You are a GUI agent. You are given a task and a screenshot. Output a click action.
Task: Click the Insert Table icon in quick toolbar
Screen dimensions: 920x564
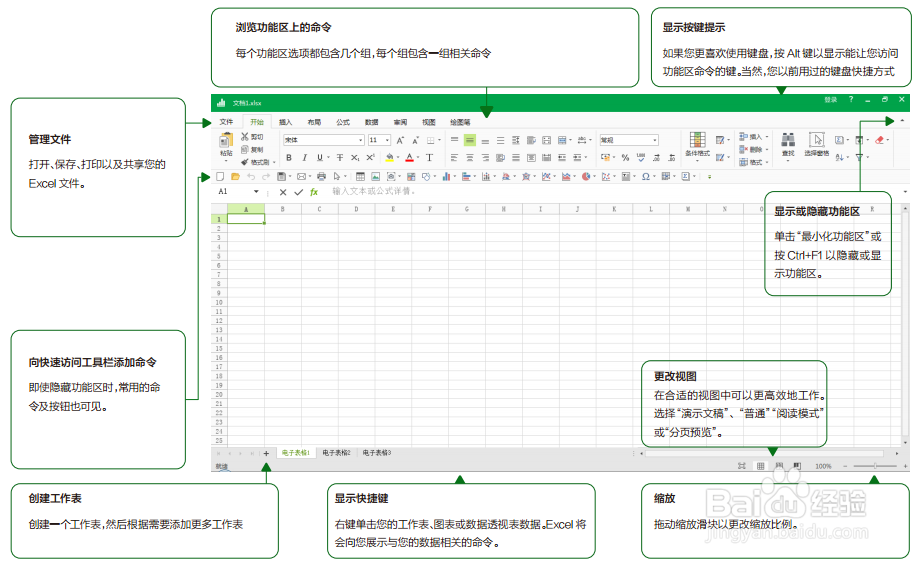pos(360,176)
